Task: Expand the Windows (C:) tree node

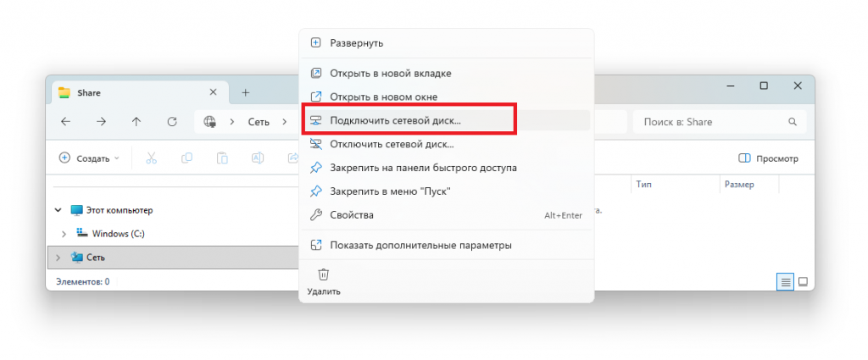Action: click(x=63, y=234)
